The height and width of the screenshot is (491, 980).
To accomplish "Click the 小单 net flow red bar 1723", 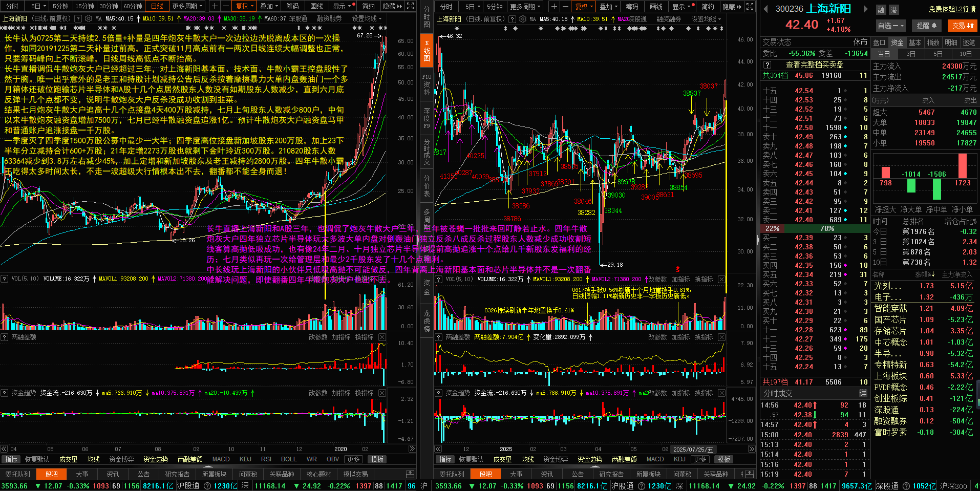I will coord(963,166).
